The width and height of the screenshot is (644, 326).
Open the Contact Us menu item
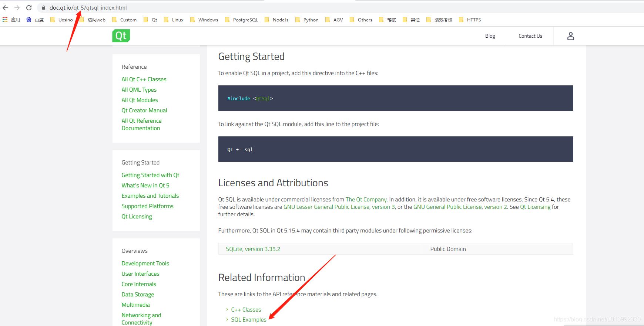(x=530, y=36)
